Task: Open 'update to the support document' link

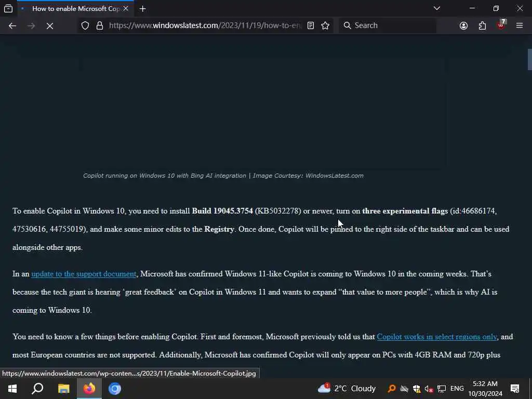Action: coord(84,274)
